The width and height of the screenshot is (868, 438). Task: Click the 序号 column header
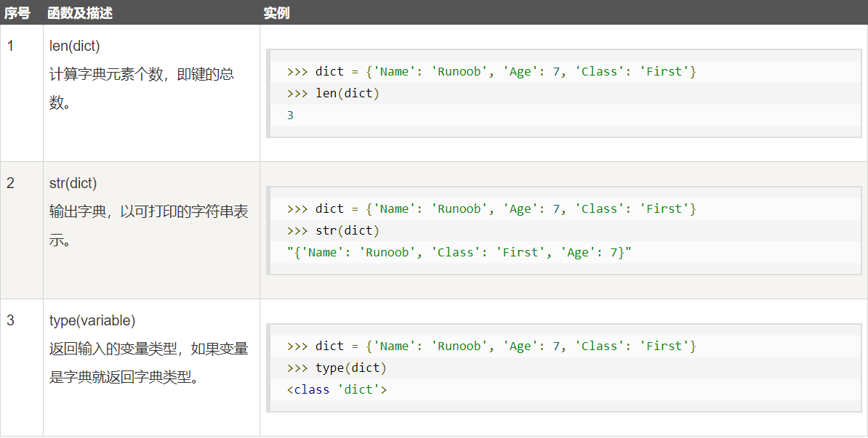pos(17,13)
